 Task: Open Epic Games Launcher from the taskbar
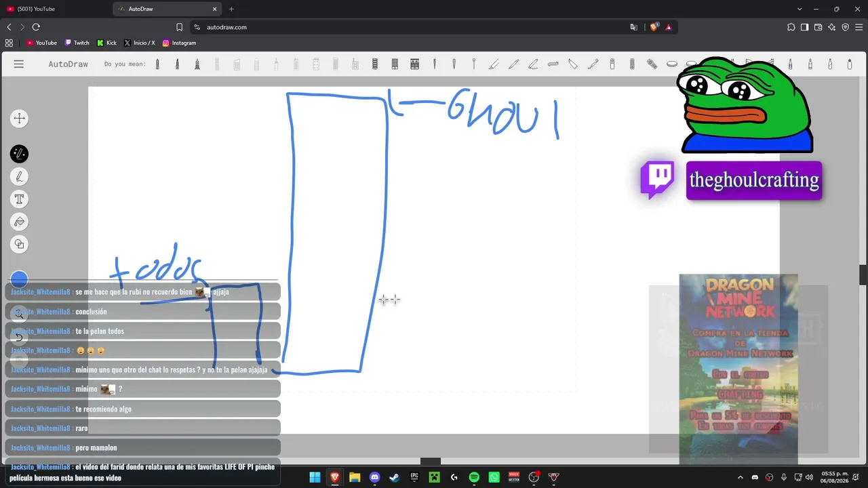tap(414, 477)
